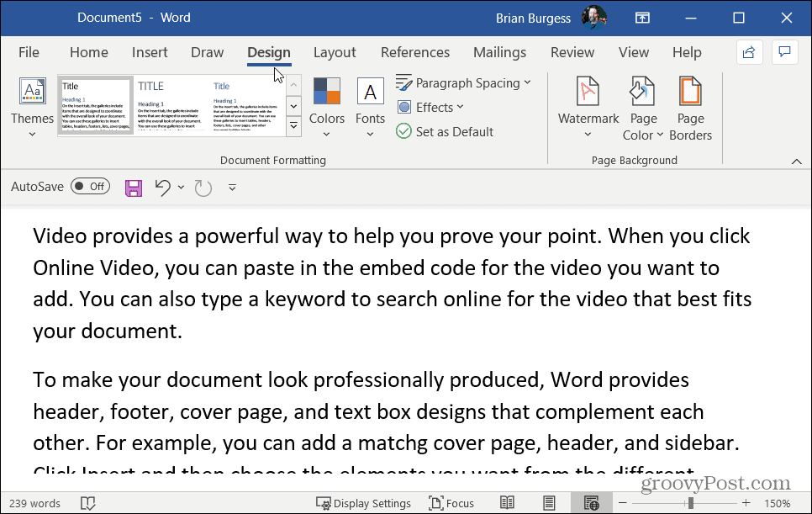Click the Effects icon
The height and width of the screenshot is (514, 812).
coord(404,107)
